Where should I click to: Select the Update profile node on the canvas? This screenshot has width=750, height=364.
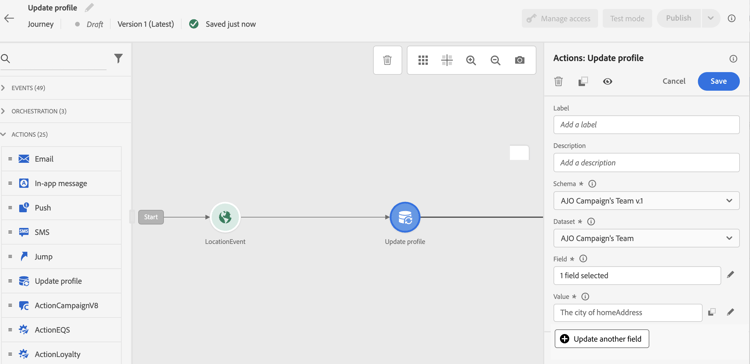(405, 217)
